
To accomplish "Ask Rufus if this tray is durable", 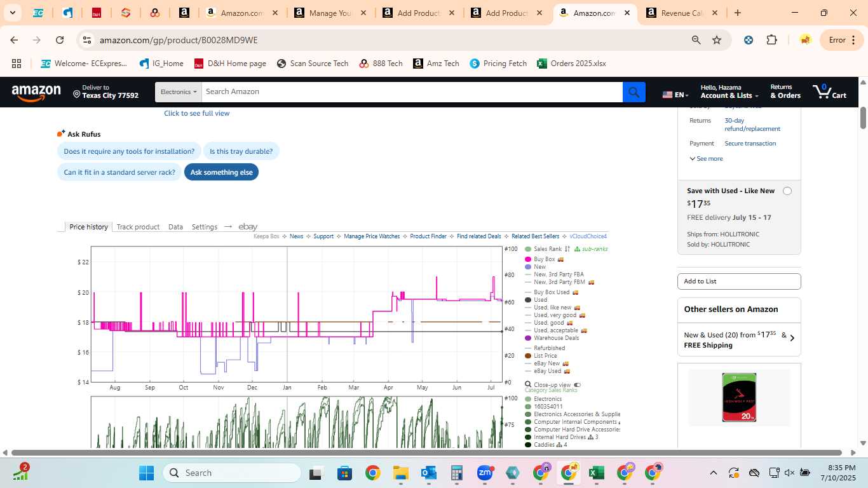I will (x=241, y=151).
